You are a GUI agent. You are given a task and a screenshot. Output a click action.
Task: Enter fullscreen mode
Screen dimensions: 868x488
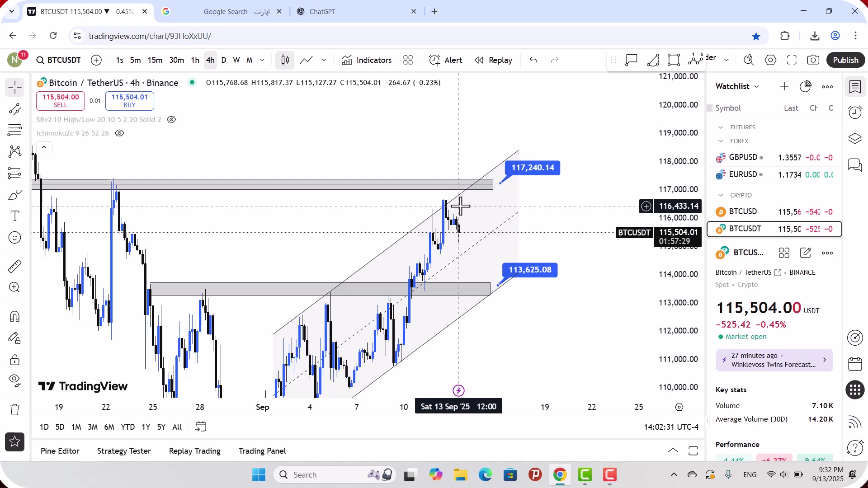[792, 60]
